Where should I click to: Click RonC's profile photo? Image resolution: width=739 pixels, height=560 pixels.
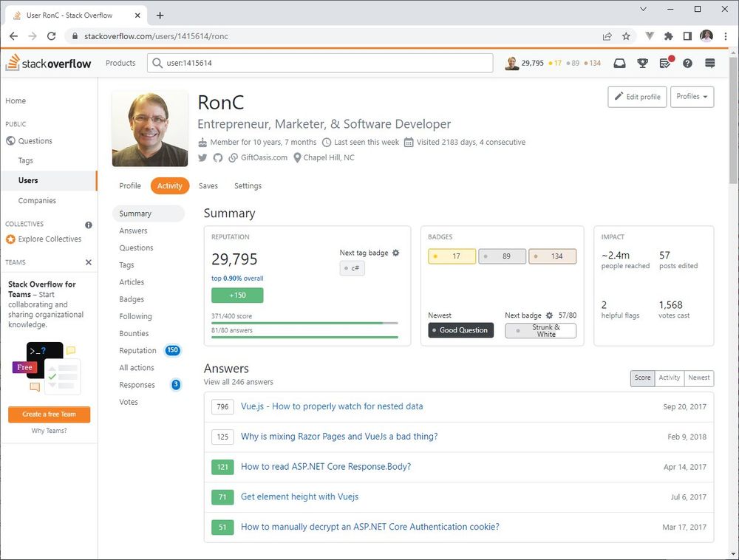pyautogui.click(x=150, y=129)
